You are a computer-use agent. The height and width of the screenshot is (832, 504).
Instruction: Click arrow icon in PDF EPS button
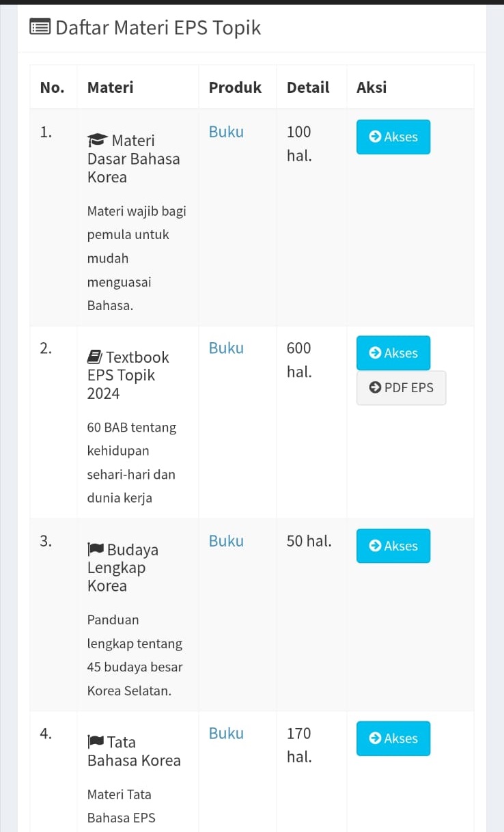(x=375, y=387)
